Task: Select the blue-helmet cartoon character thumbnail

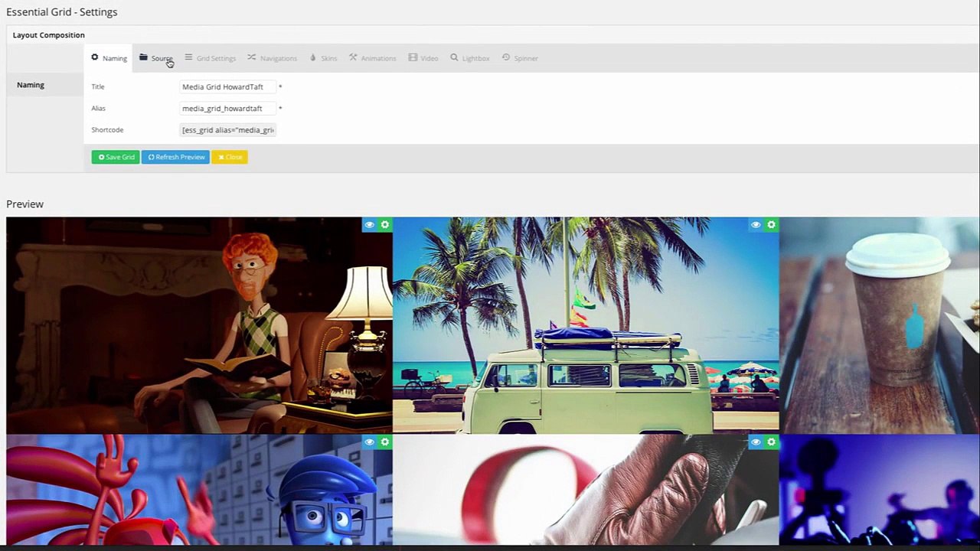Action: click(199, 490)
